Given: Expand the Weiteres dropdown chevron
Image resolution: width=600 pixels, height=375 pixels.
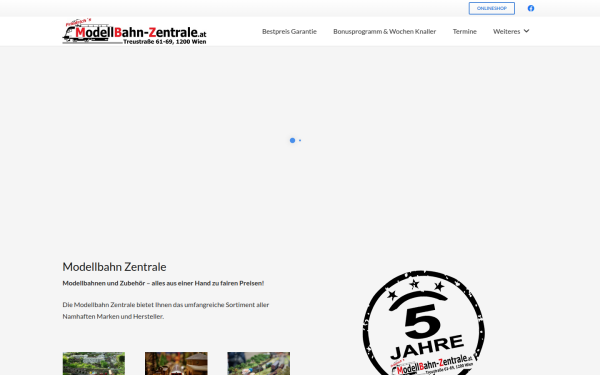Looking at the screenshot, I should tap(527, 31).
